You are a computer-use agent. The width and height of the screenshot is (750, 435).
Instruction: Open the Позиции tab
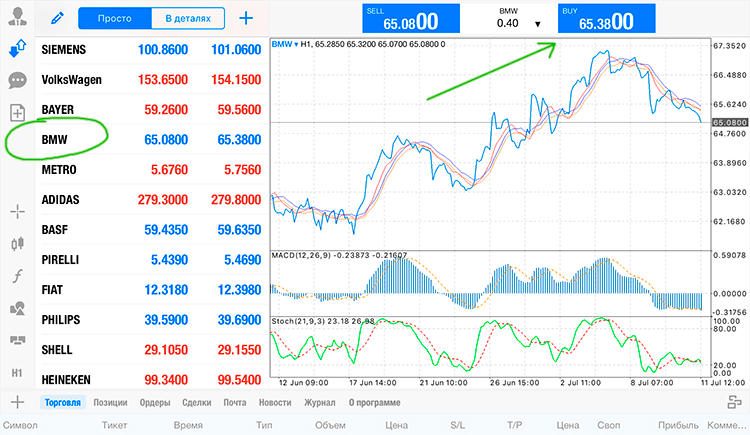[110, 402]
